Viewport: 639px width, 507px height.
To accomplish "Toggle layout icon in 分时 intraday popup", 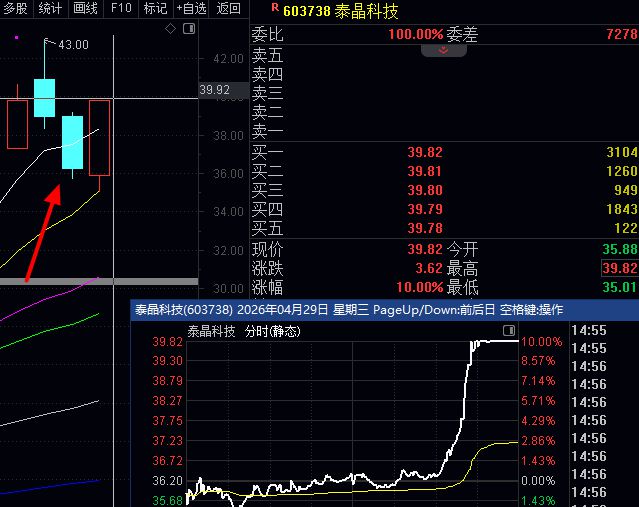I will pyautogui.click(x=509, y=330).
